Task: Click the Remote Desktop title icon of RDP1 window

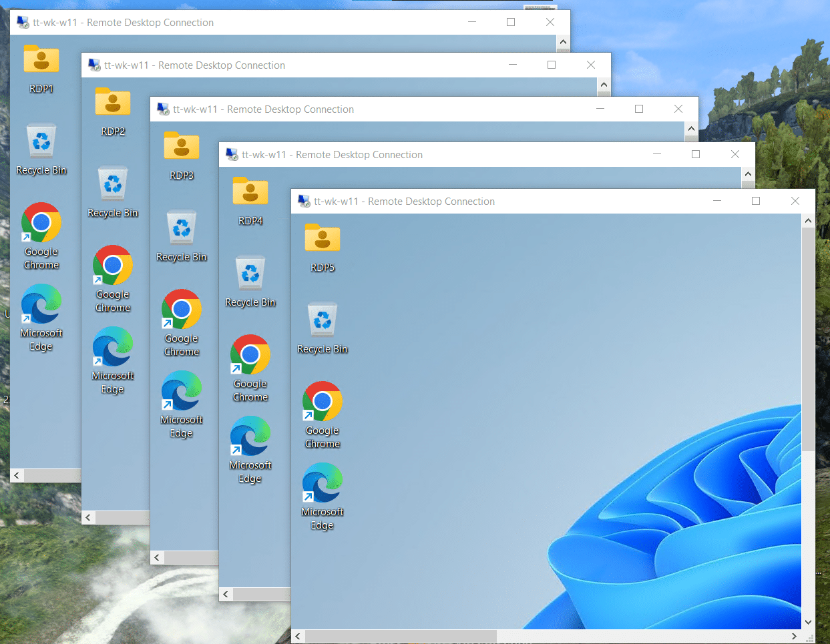Action: [23, 22]
